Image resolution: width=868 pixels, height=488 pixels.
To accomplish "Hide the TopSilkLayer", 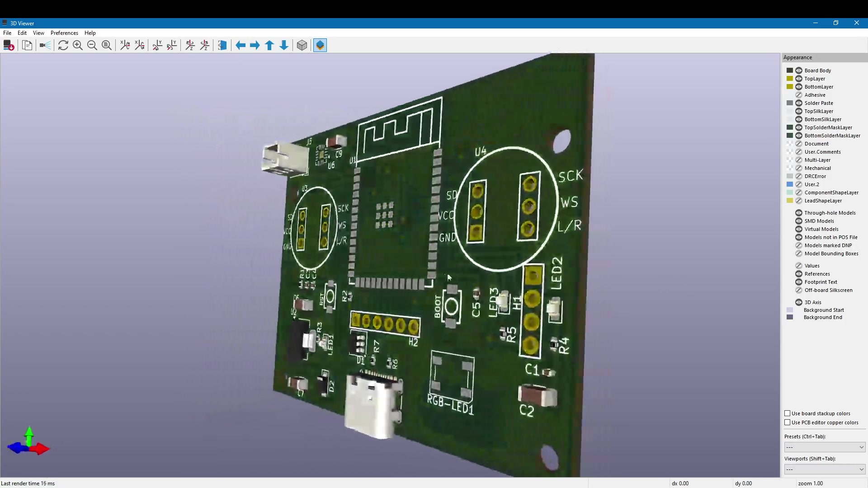I will coord(798,111).
